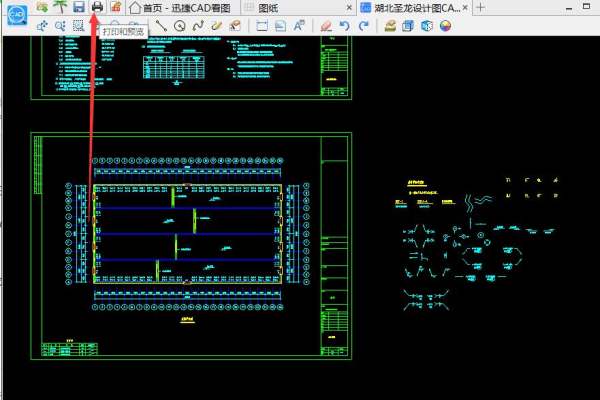Select the circle drawing tool
Screen dimensions: 600x400
[x=179, y=26]
